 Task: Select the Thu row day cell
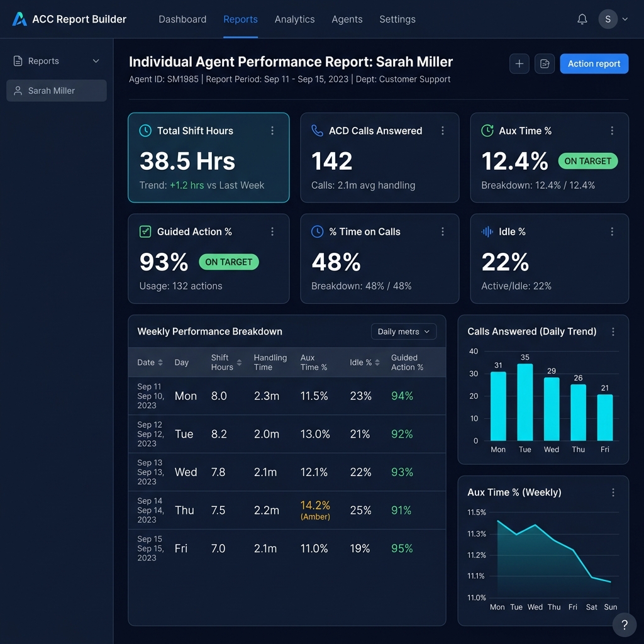click(184, 510)
